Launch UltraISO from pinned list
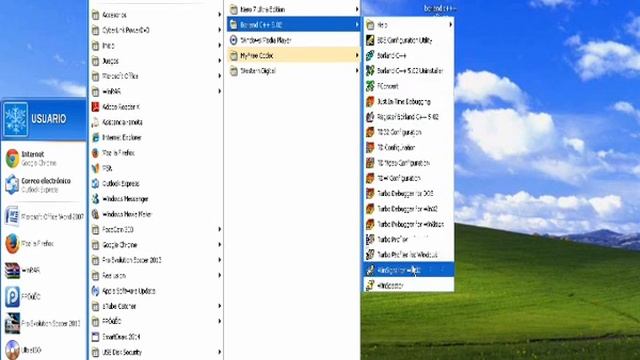Screen dimensions: 640x360 12,350
